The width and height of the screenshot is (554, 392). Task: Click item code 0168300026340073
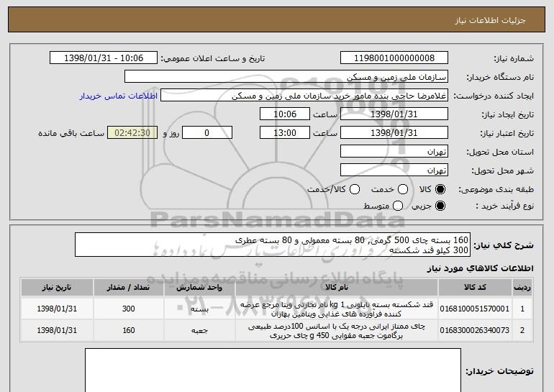475,330
